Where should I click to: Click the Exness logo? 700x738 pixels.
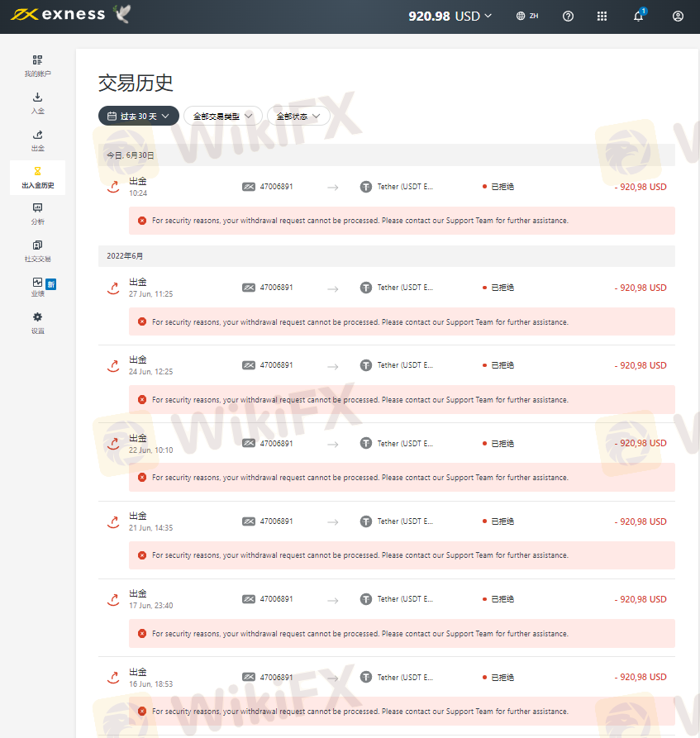tap(57, 14)
